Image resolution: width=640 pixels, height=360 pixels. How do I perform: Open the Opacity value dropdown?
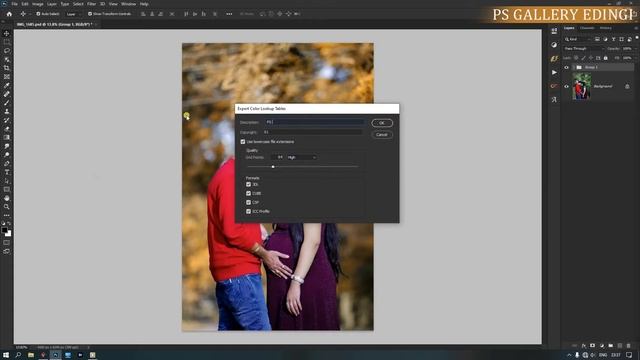click(628, 49)
